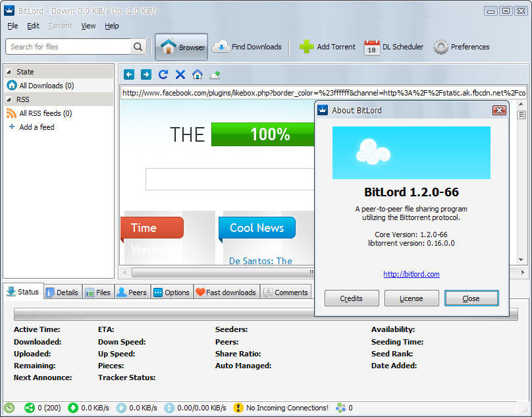Click the browser URL address field
The height and width of the screenshot is (417, 532).
[323, 93]
